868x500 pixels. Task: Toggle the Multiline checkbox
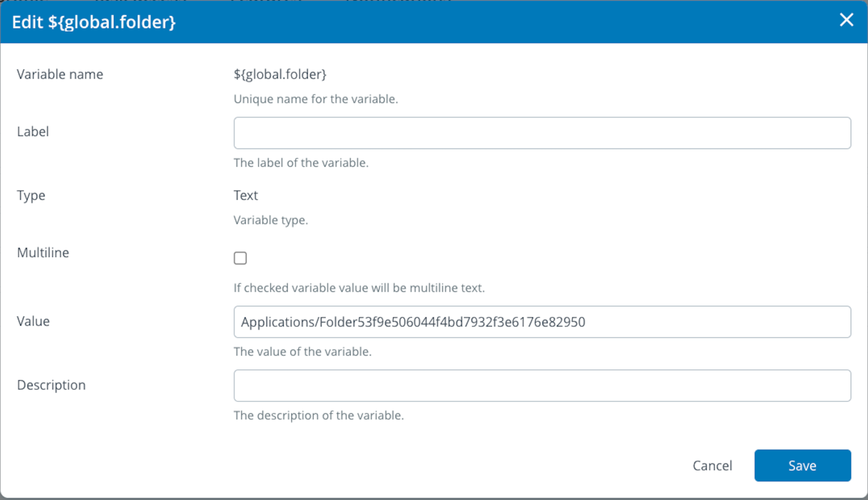pyautogui.click(x=240, y=258)
